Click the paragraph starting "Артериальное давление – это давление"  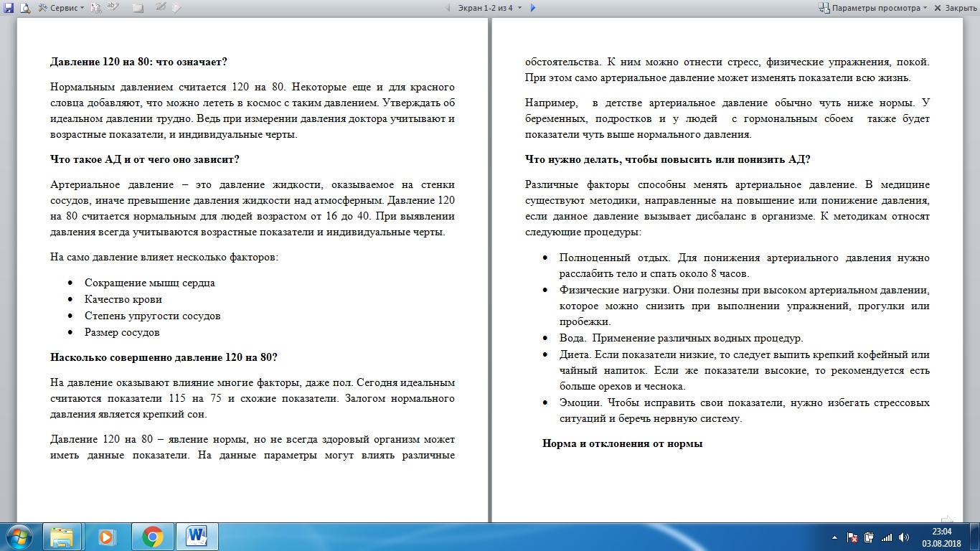(x=253, y=208)
